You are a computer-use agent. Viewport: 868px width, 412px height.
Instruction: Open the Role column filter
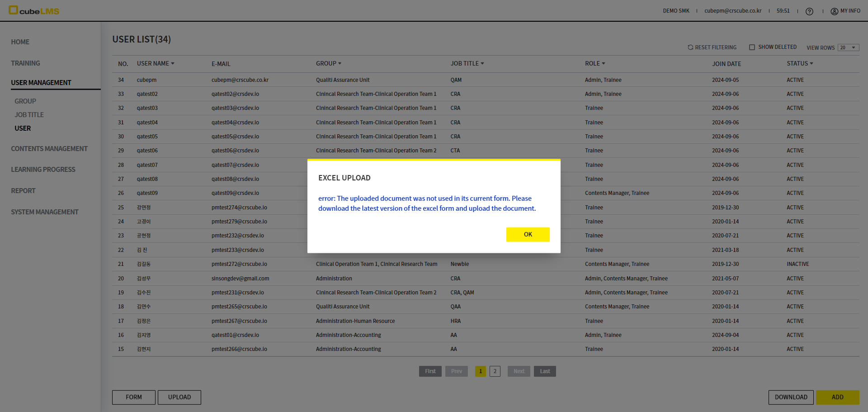tap(604, 64)
